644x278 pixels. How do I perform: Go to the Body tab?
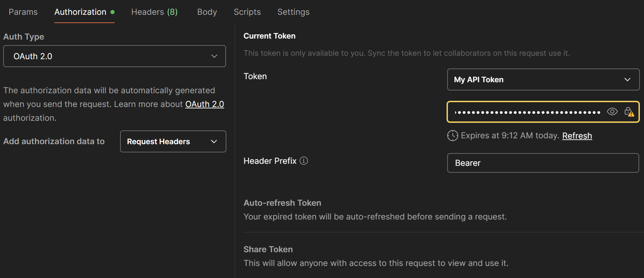207,12
